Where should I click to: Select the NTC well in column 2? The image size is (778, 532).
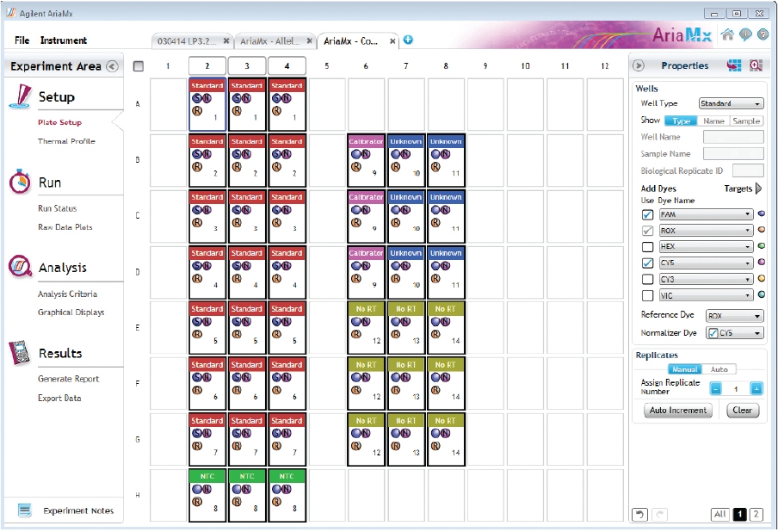coord(207,495)
